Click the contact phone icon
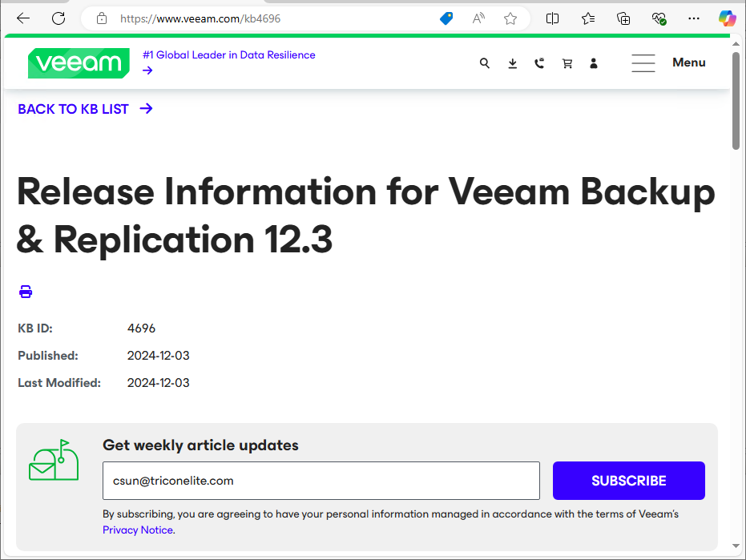 pyautogui.click(x=539, y=62)
